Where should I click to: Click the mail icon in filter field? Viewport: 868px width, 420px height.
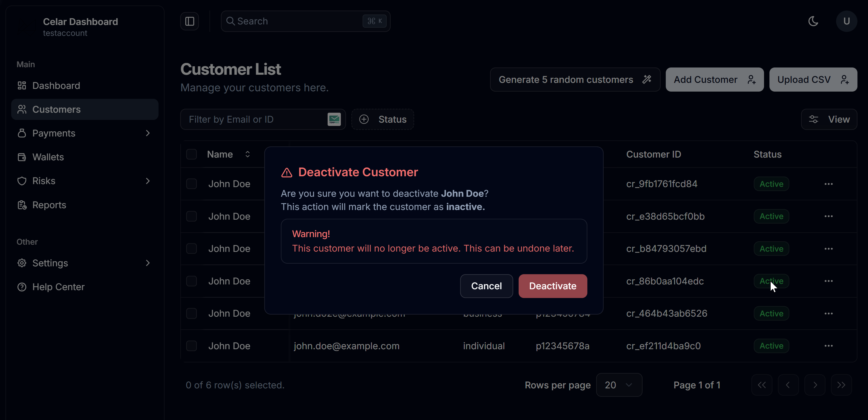334,119
